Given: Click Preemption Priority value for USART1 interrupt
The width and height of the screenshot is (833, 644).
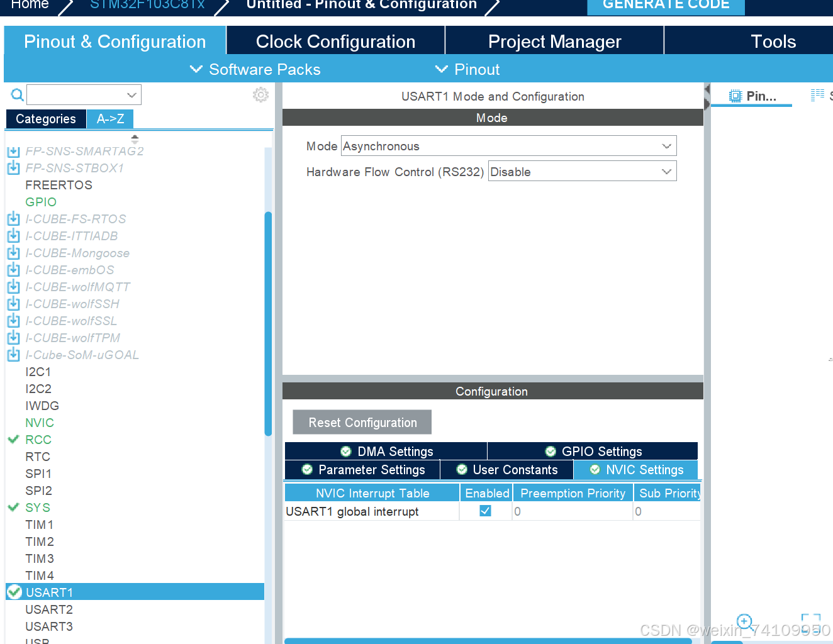Looking at the screenshot, I should [573, 511].
